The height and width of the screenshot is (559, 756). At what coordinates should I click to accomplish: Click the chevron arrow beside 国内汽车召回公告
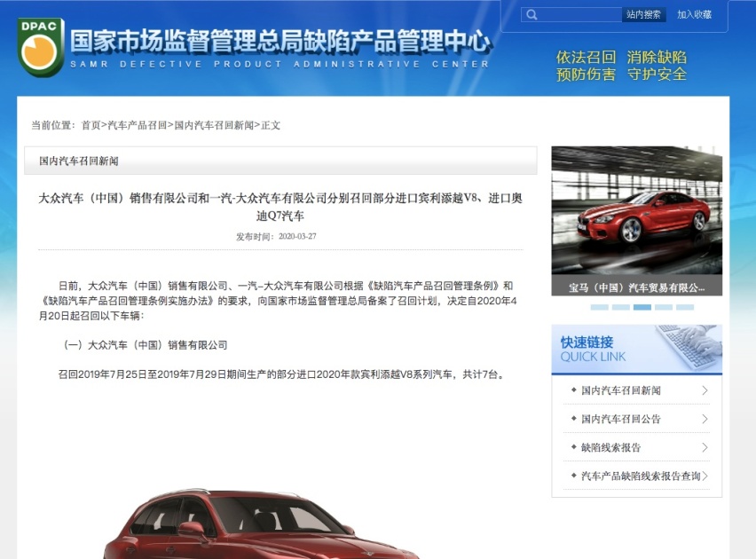coord(705,419)
